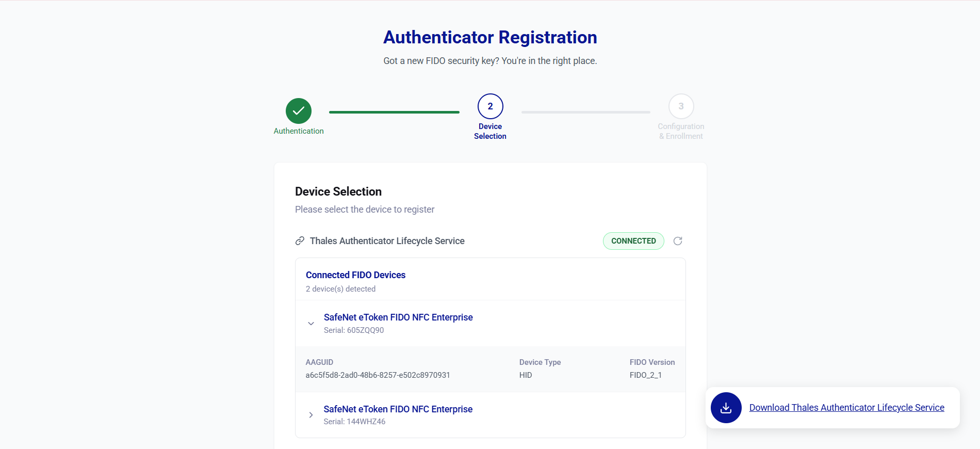Select SafeNet eToken FIDO NFC Enterprise, serial 144WHZ46
This screenshot has height=449, width=980.
pyautogui.click(x=490, y=415)
